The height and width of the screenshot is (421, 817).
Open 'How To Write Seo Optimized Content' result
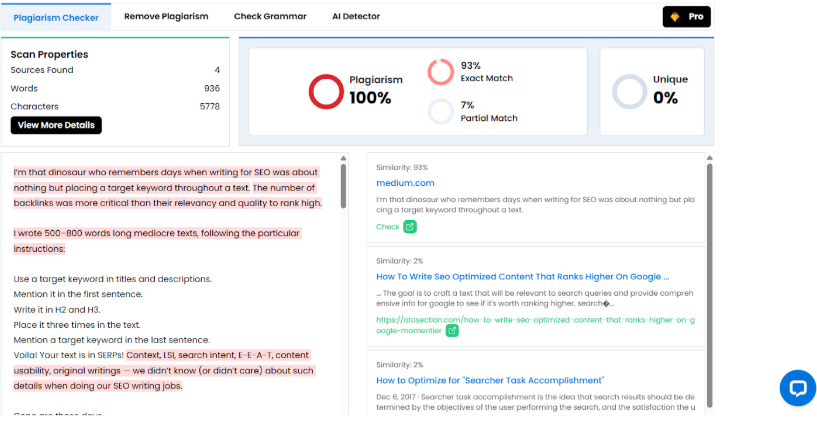[522, 276]
